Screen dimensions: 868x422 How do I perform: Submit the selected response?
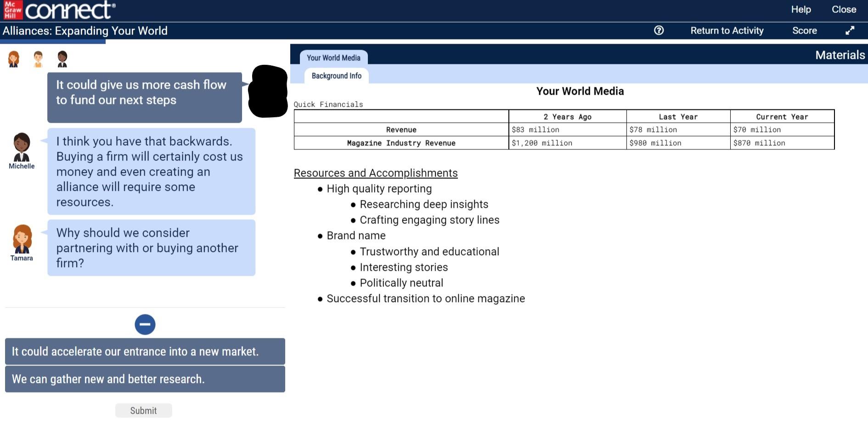pyautogui.click(x=144, y=411)
